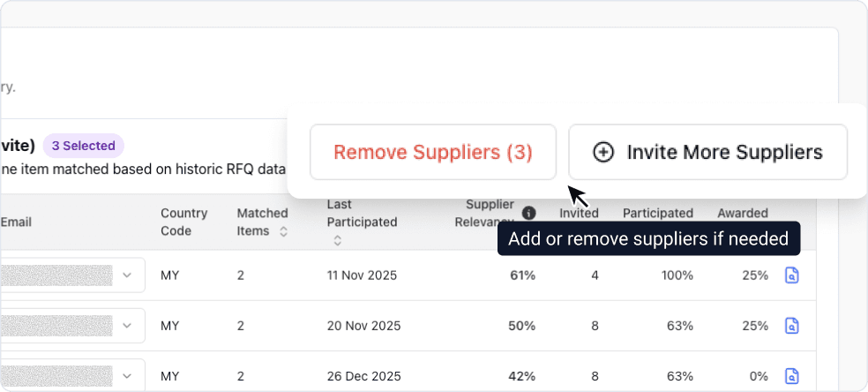Click the Awarded column header
This screenshot has width=868, height=392.
click(x=742, y=213)
